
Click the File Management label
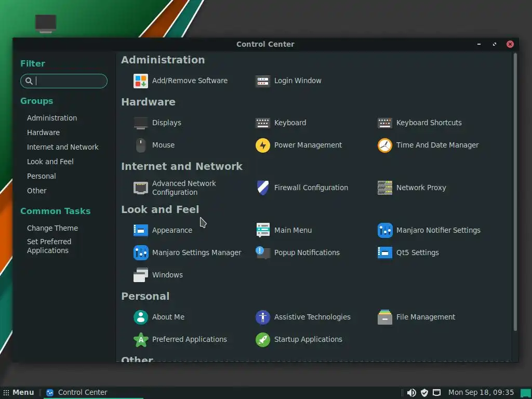426,317
